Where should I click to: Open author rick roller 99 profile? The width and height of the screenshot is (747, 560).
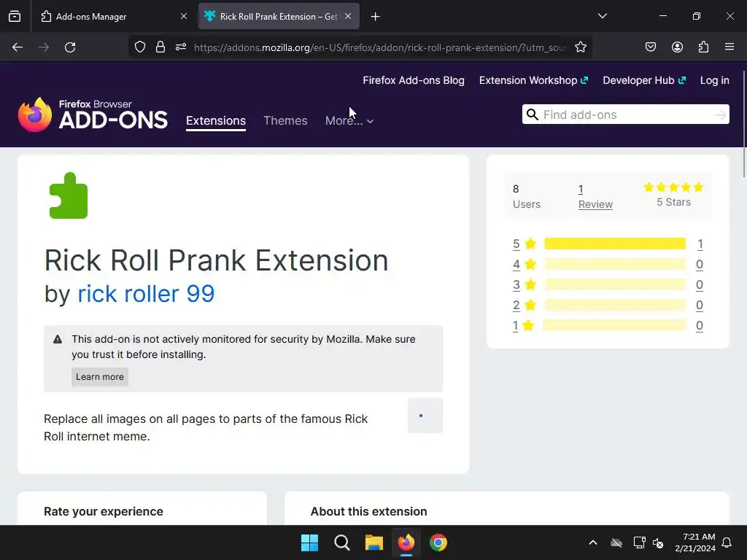146,293
